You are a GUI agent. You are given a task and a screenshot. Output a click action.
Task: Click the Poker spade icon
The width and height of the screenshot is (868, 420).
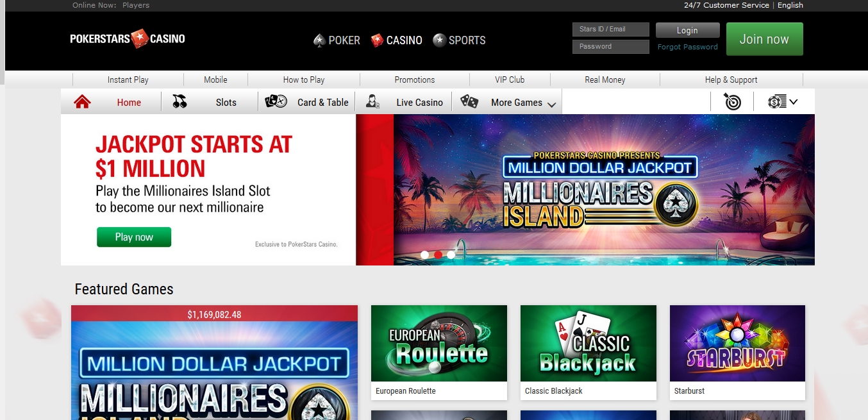tap(319, 40)
